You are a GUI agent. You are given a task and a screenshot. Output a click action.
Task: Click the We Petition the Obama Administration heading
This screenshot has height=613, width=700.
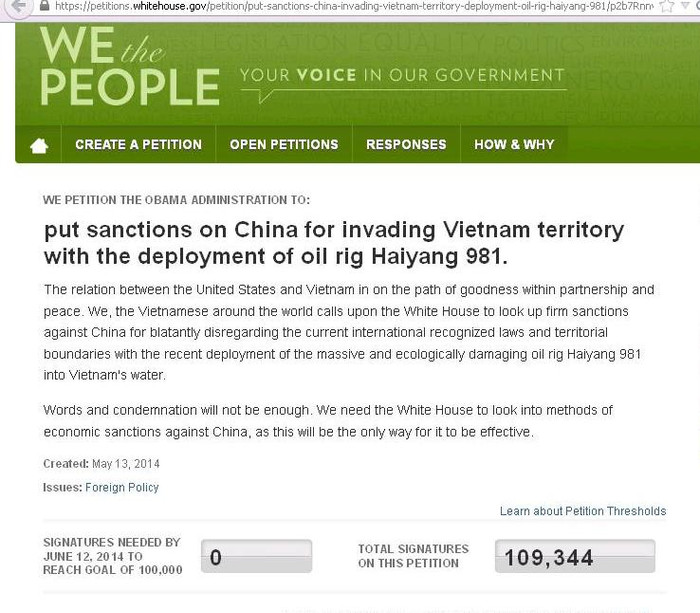coord(176,200)
